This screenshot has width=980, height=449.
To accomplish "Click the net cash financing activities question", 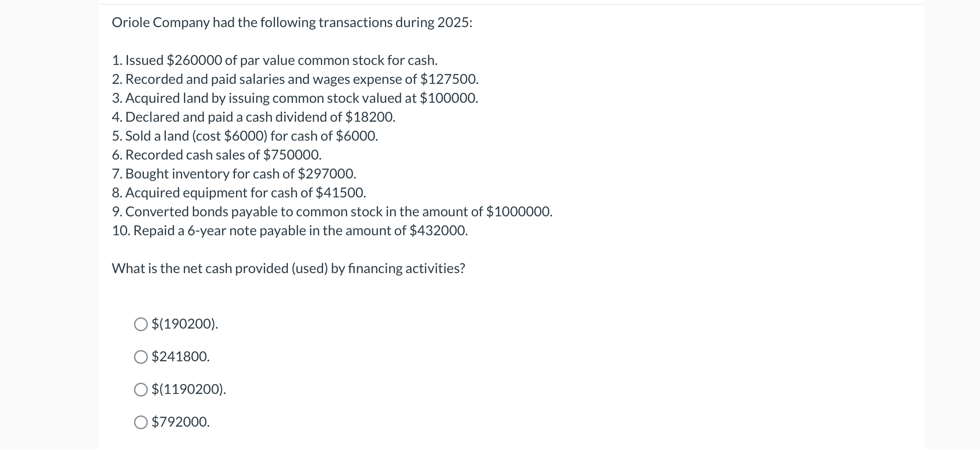I will coord(288,268).
